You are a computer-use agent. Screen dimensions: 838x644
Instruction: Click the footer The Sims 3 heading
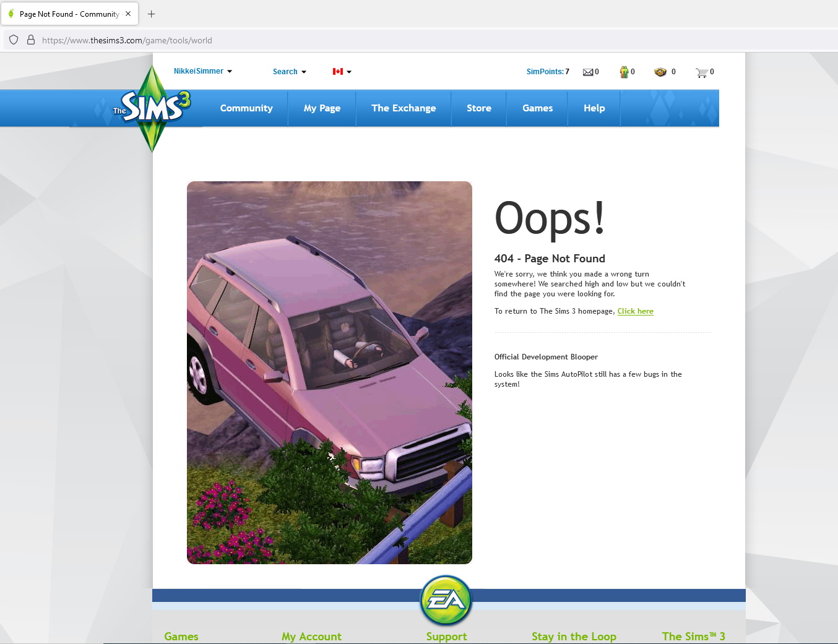(x=693, y=637)
